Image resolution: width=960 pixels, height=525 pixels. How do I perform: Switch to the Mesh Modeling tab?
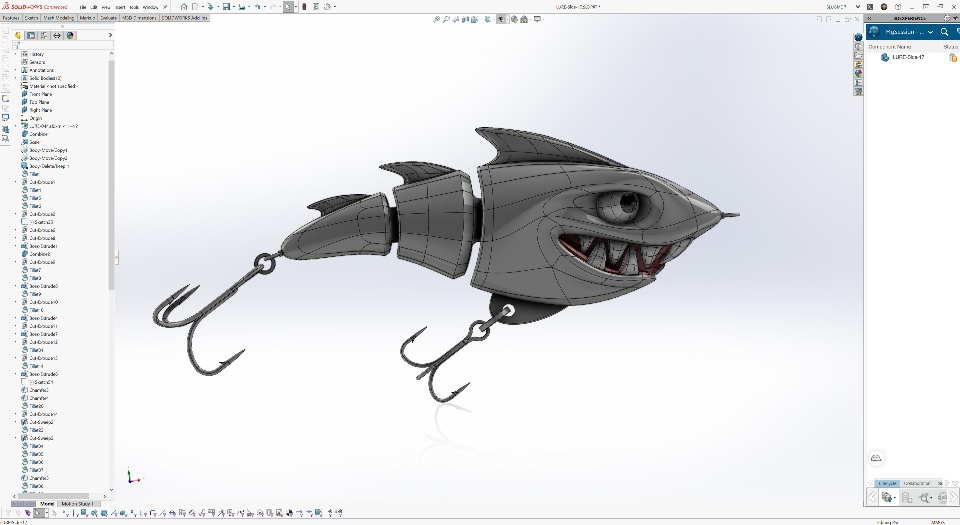[x=58, y=18]
